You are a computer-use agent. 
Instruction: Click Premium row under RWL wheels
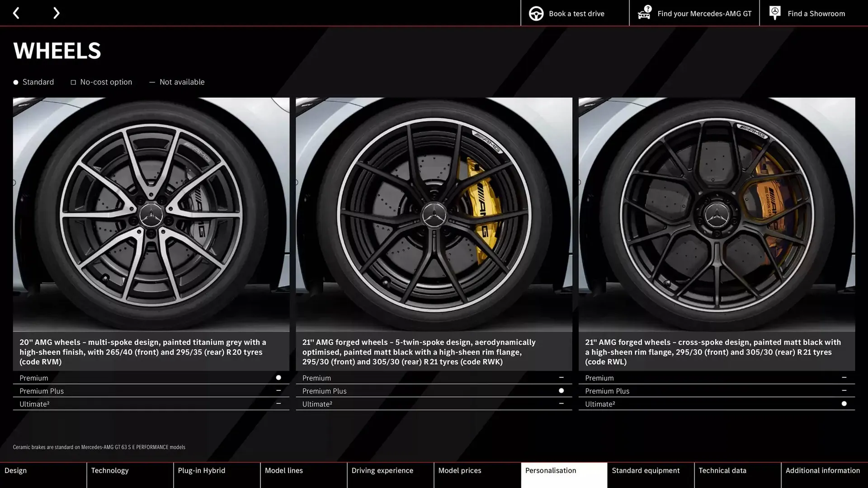(717, 378)
